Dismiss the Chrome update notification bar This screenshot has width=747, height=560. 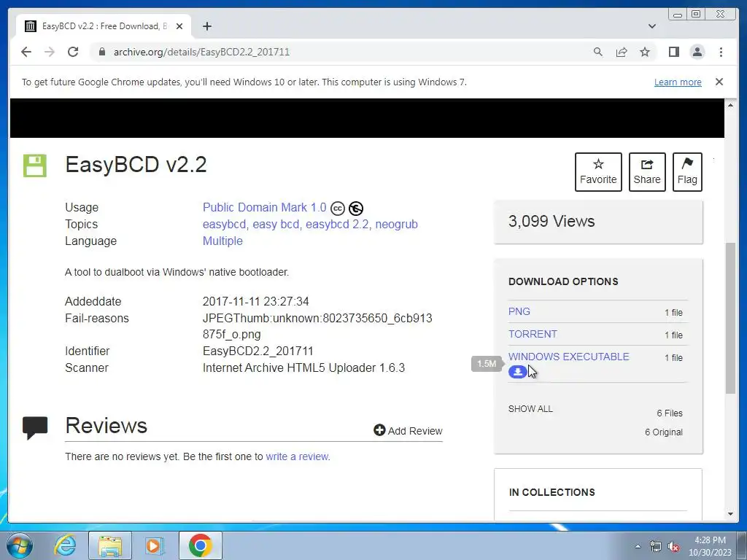[x=719, y=82]
